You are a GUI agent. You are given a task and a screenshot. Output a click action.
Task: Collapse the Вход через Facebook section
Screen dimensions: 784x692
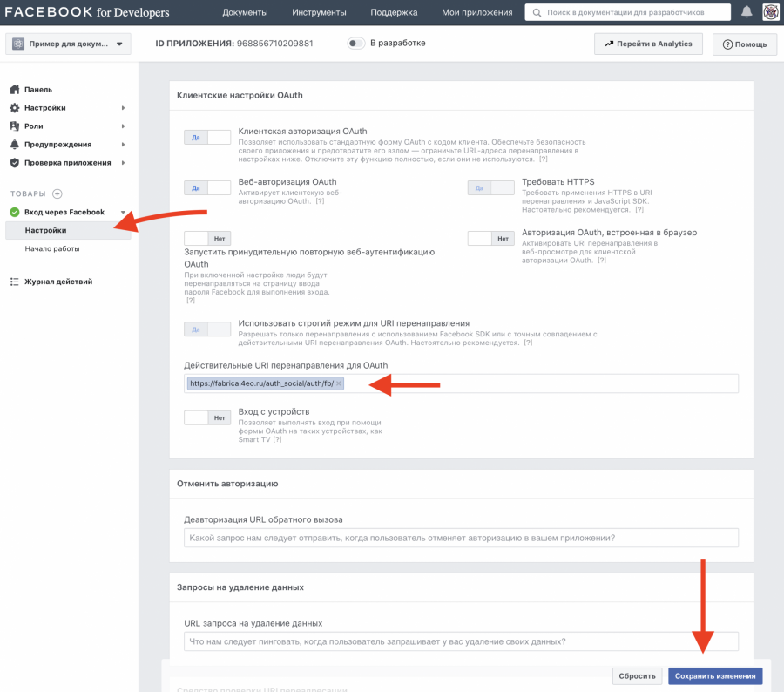tap(123, 213)
